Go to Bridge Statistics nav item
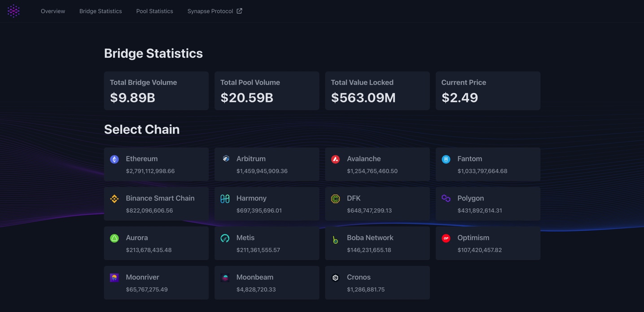 (x=101, y=11)
